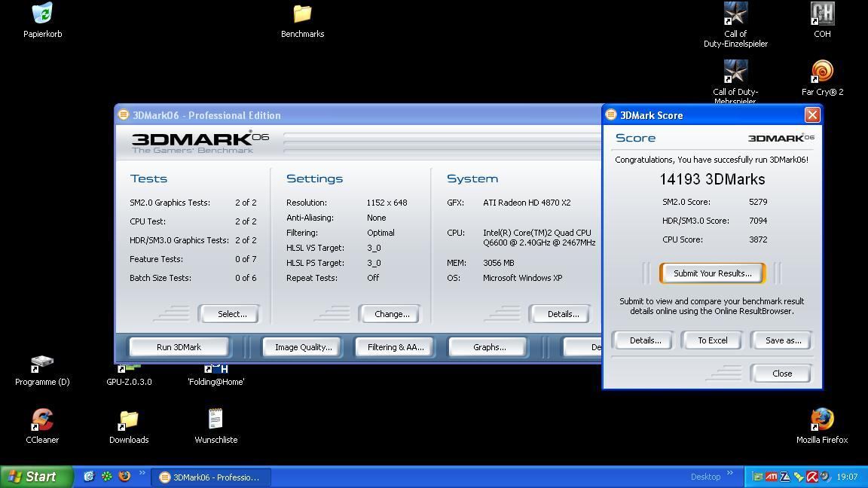
Task: Click the first quick launch icon beside Start
Action: click(x=89, y=477)
